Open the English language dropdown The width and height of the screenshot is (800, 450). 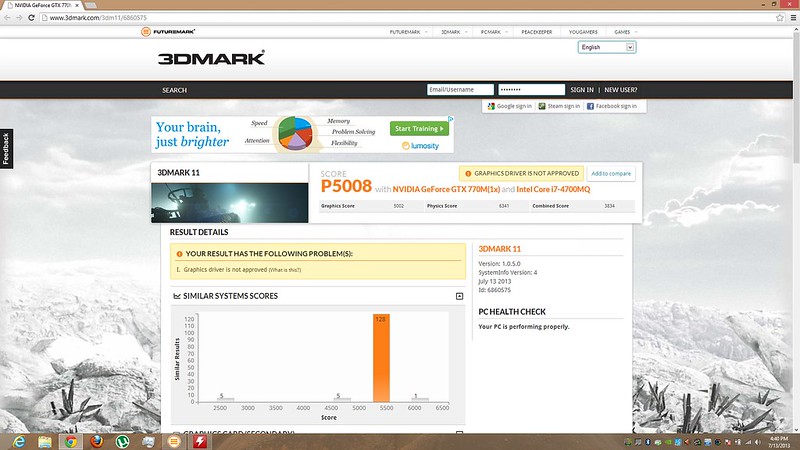(607, 47)
